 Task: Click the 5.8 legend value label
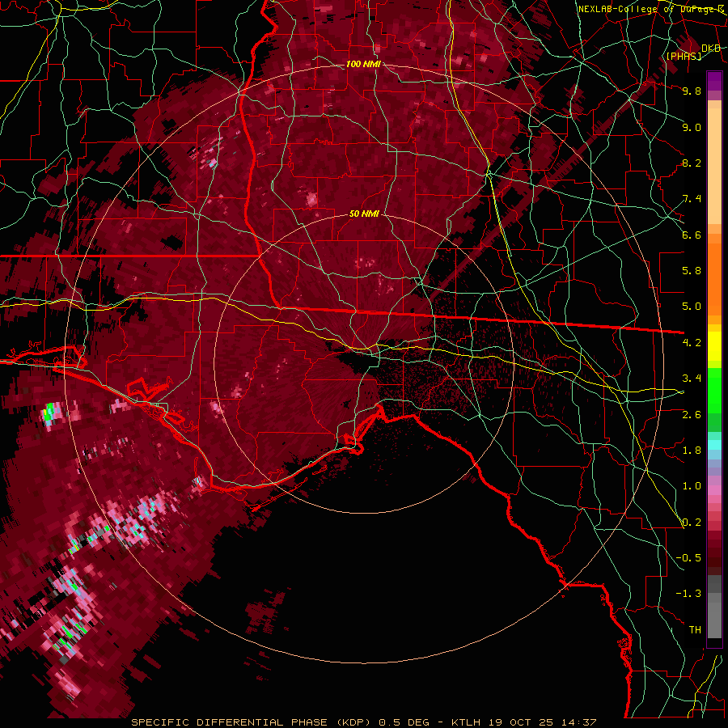point(692,271)
